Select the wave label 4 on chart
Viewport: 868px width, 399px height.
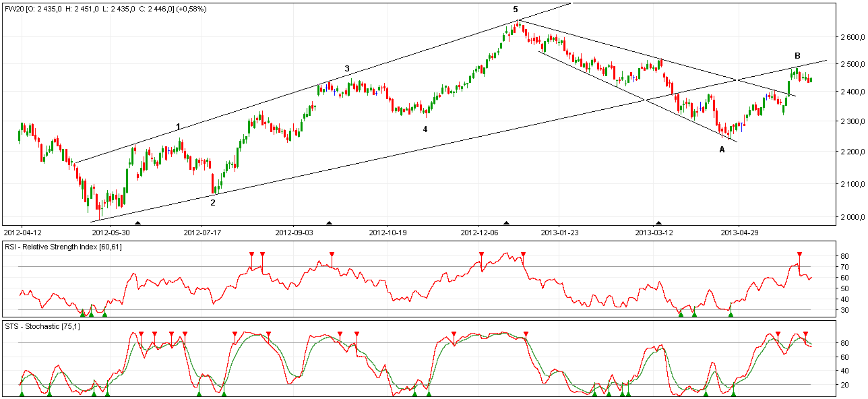(x=425, y=129)
